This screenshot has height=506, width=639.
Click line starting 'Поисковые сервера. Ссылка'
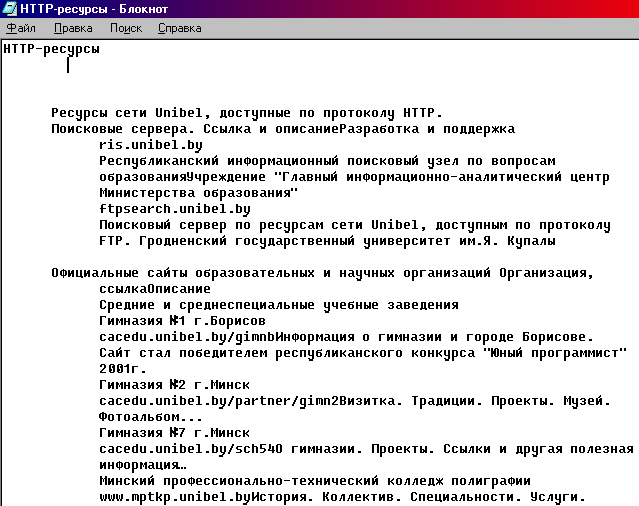[283, 129]
